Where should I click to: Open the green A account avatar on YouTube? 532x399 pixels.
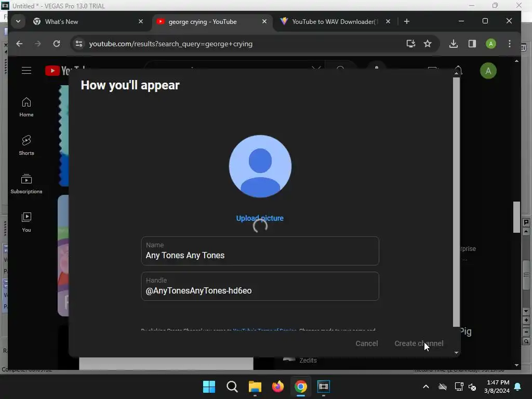[x=488, y=71]
